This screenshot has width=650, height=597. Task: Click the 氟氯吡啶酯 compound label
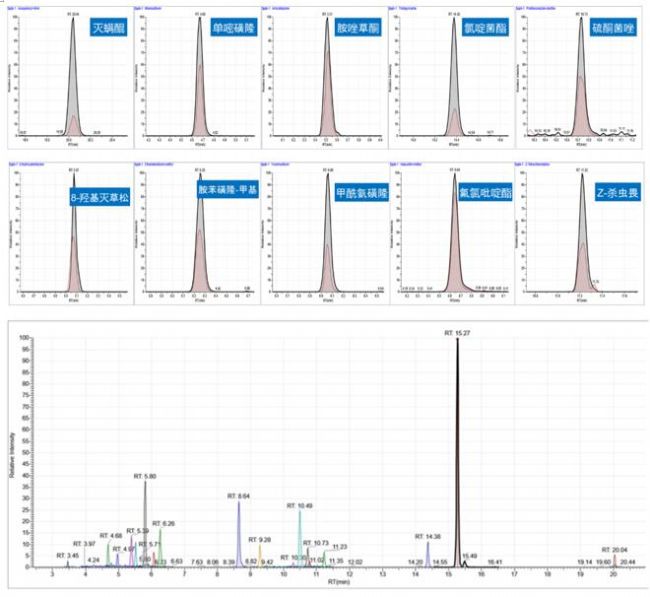(480, 190)
